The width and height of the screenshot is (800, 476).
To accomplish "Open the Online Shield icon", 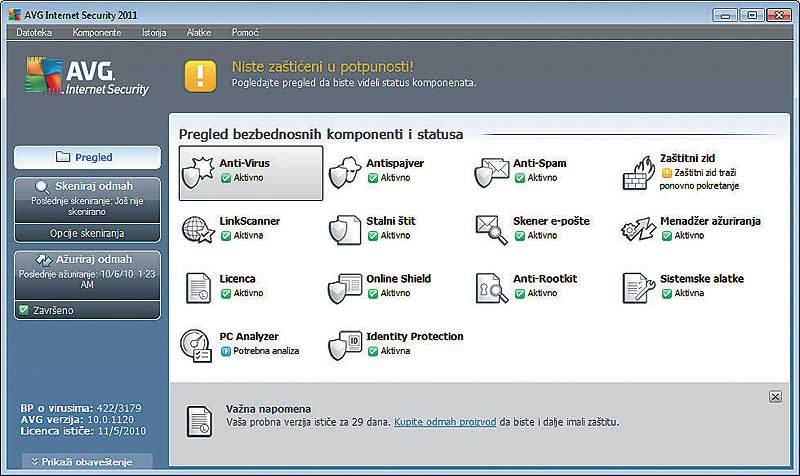I will pyautogui.click(x=344, y=288).
